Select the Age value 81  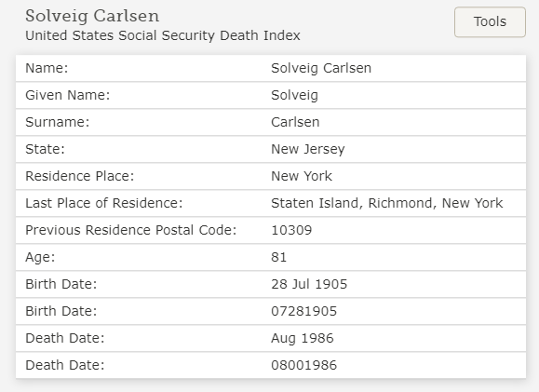278,257
